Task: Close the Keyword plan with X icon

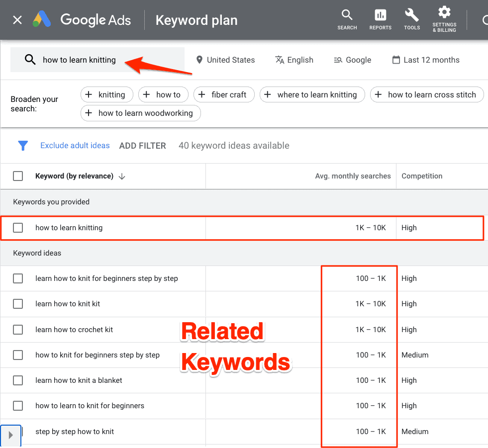Action: point(17,20)
